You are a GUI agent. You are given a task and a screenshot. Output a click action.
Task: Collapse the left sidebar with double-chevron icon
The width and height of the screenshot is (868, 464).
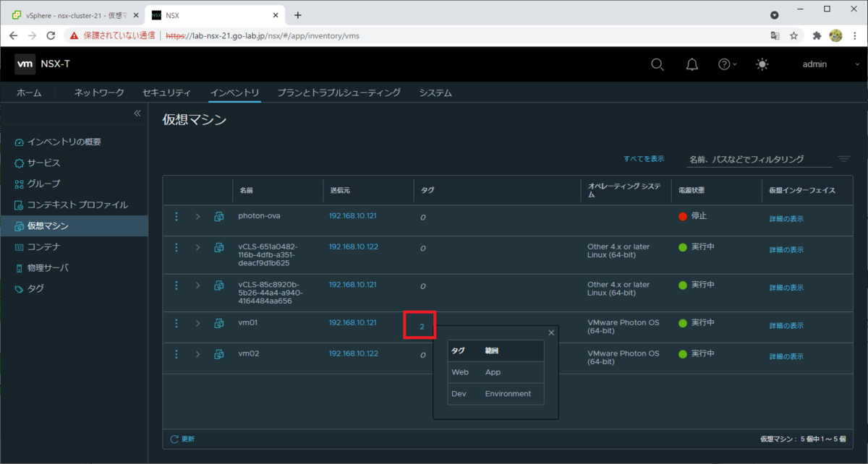click(x=137, y=113)
